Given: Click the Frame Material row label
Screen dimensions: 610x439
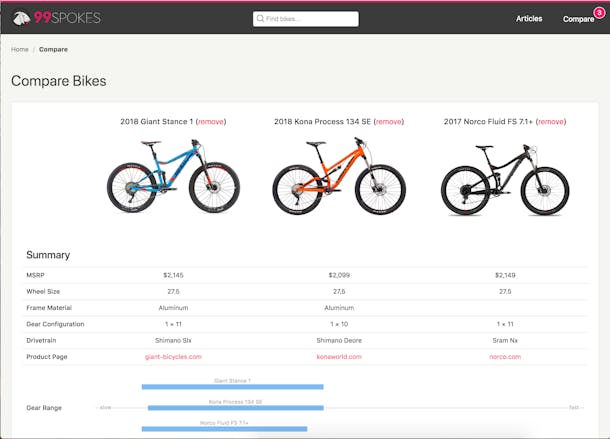Looking at the screenshot, I should 49,307.
